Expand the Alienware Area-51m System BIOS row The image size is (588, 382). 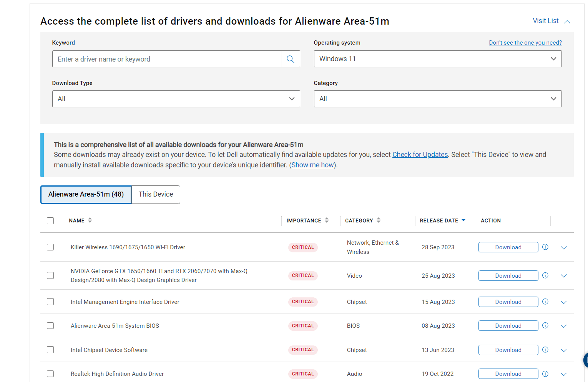click(x=564, y=326)
